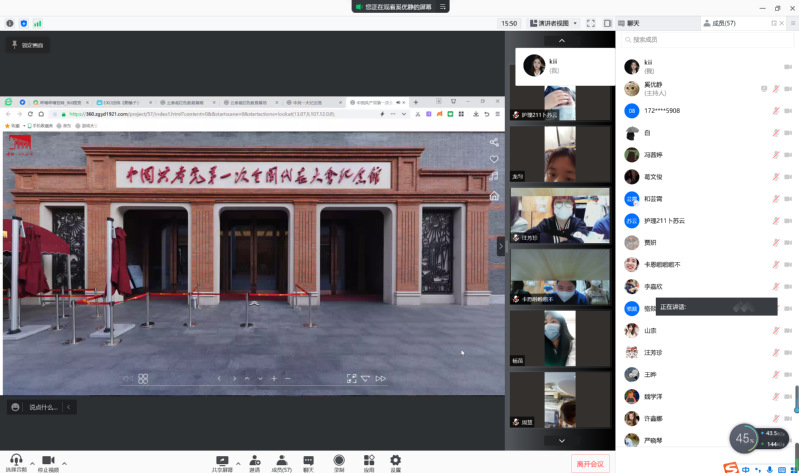This screenshot has width=799, height=473.
Task: Open the 聊天 chat icon in toolbar
Action: click(308, 461)
